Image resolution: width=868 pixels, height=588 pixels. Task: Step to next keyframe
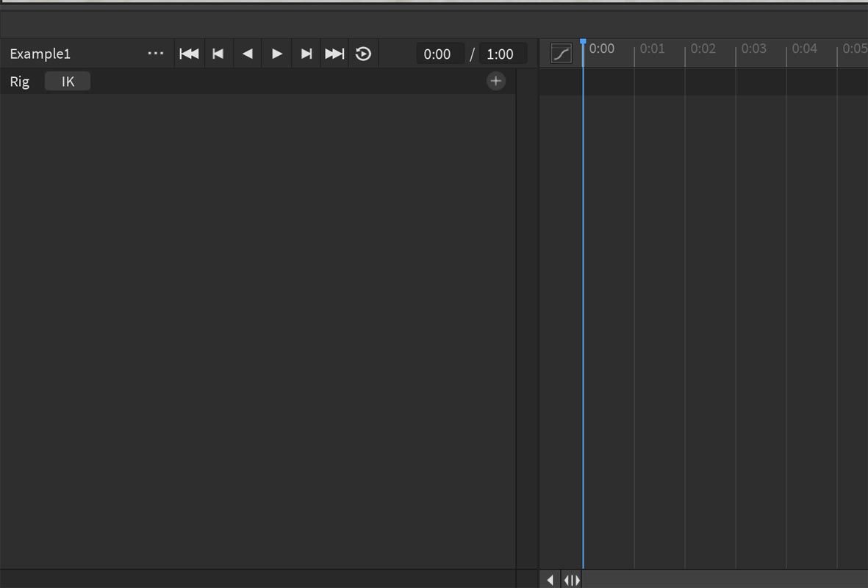coord(306,54)
